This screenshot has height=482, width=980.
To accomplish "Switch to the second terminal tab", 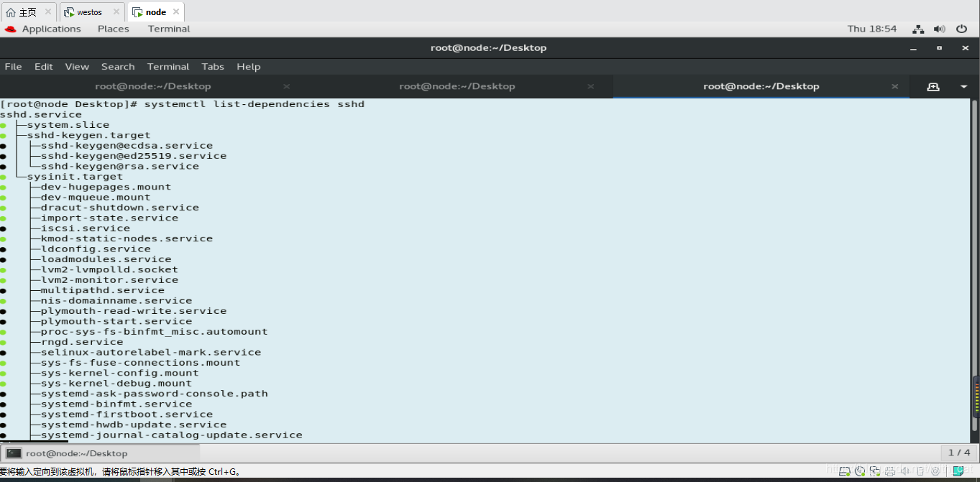I will click(457, 86).
